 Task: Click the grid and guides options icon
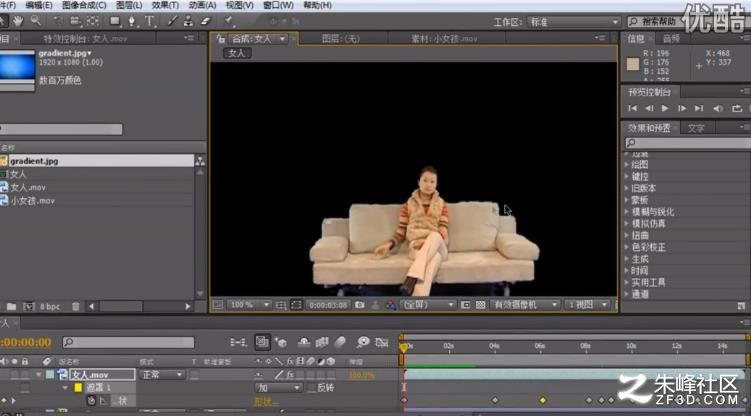coord(281,305)
